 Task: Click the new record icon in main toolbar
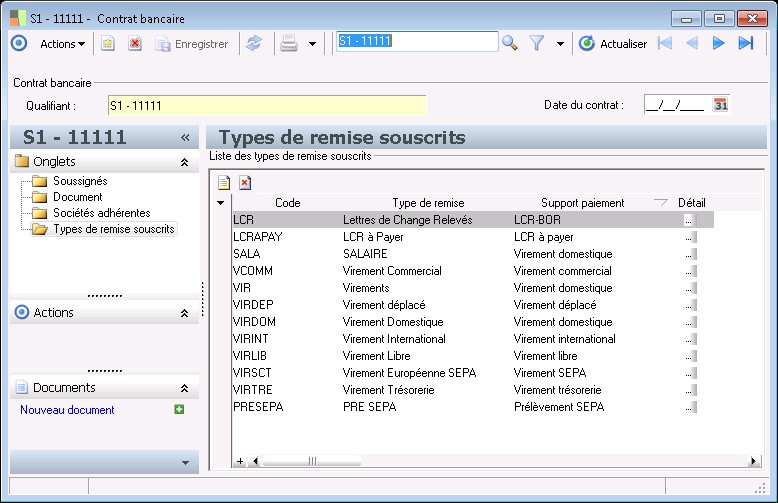pyautogui.click(x=108, y=44)
